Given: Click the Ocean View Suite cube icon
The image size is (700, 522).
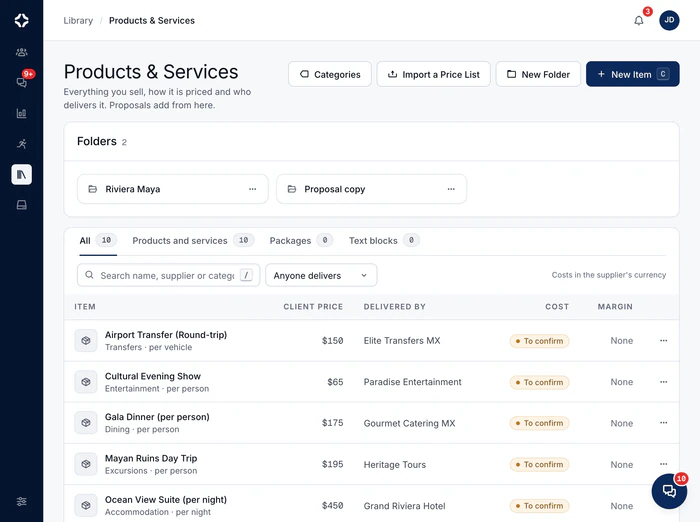Looking at the screenshot, I should tap(86, 505).
